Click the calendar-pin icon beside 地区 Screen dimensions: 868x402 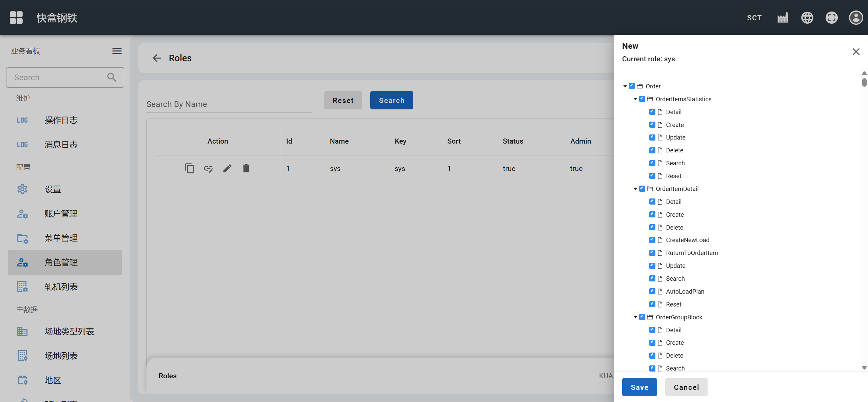pos(22,380)
